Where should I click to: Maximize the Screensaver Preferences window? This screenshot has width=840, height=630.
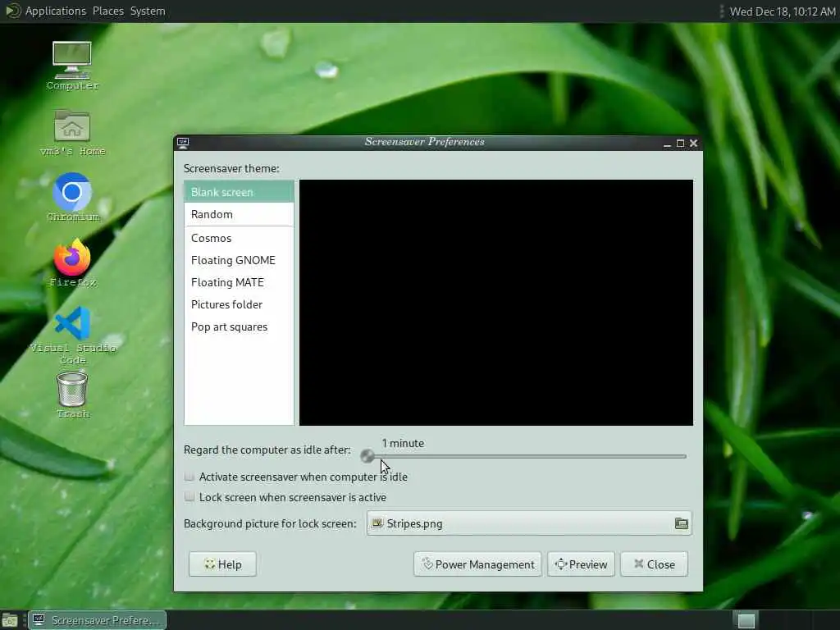point(680,143)
